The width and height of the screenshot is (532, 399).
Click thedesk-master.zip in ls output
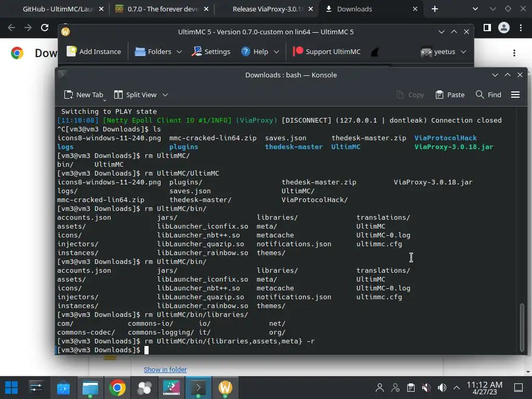(369, 138)
